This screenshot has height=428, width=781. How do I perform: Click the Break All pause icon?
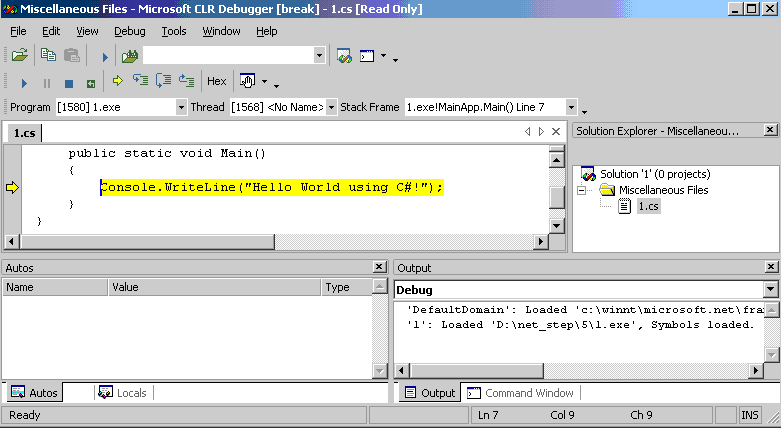(47, 83)
